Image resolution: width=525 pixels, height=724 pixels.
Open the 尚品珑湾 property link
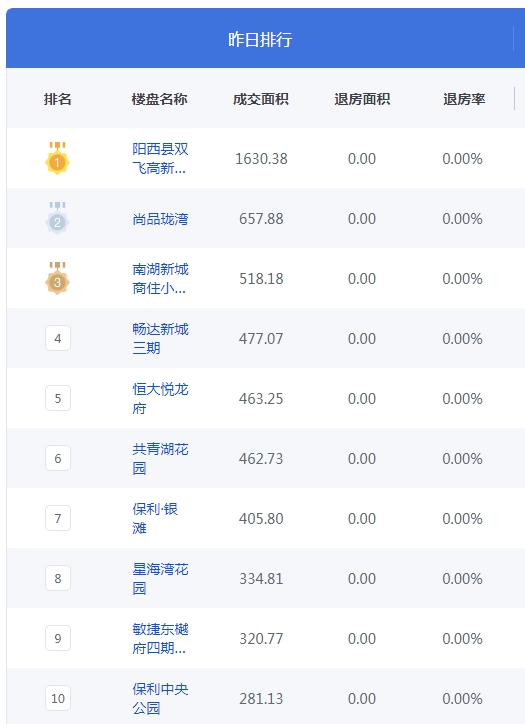(160, 219)
